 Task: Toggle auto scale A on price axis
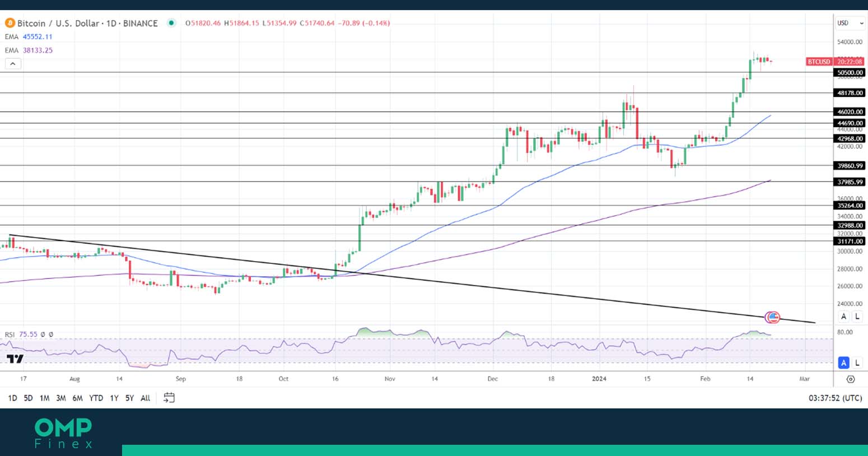[843, 317]
